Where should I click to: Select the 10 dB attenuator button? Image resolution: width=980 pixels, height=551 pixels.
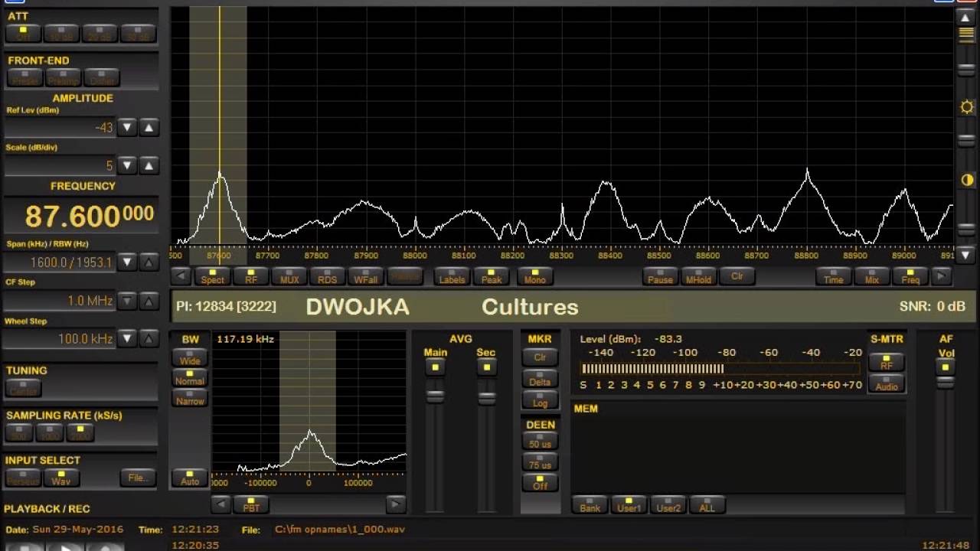click(61, 33)
